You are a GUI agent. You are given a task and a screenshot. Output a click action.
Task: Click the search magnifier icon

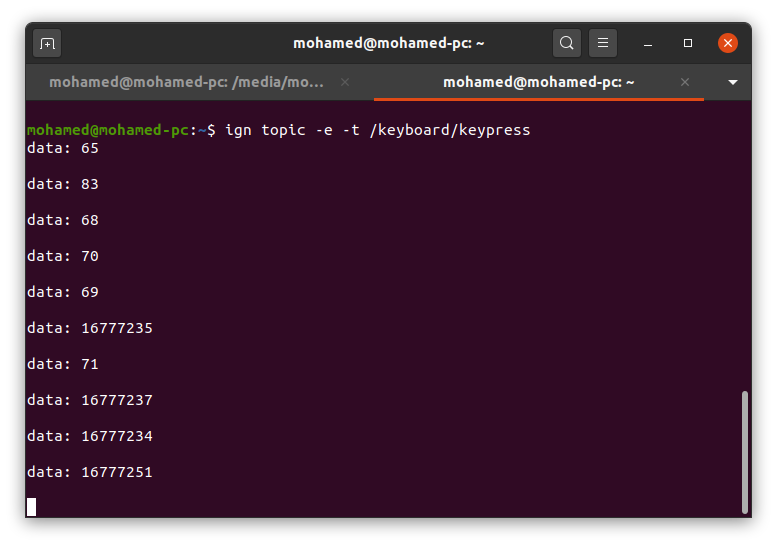567,43
